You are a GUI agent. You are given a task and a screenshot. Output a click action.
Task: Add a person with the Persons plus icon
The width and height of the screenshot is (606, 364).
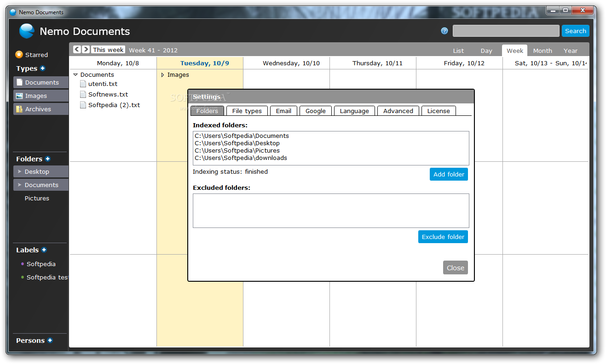point(50,340)
